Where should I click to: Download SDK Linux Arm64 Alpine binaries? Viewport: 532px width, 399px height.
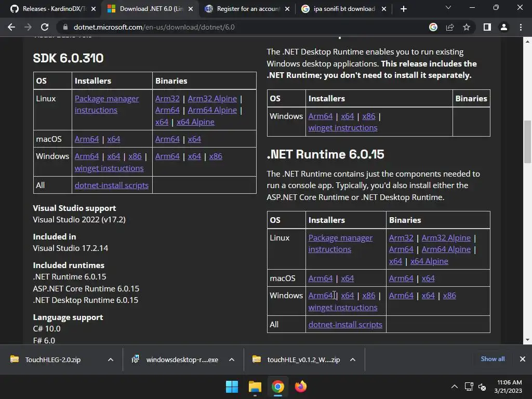[212, 110]
